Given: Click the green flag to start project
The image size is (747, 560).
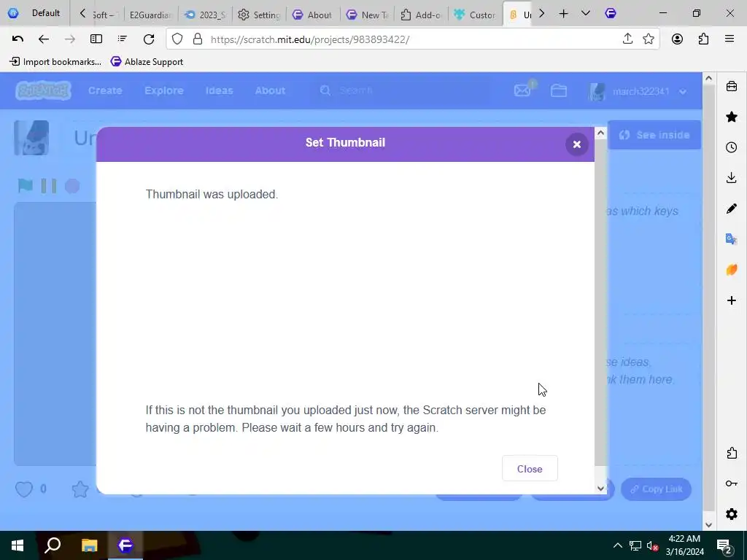Looking at the screenshot, I should [25, 186].
